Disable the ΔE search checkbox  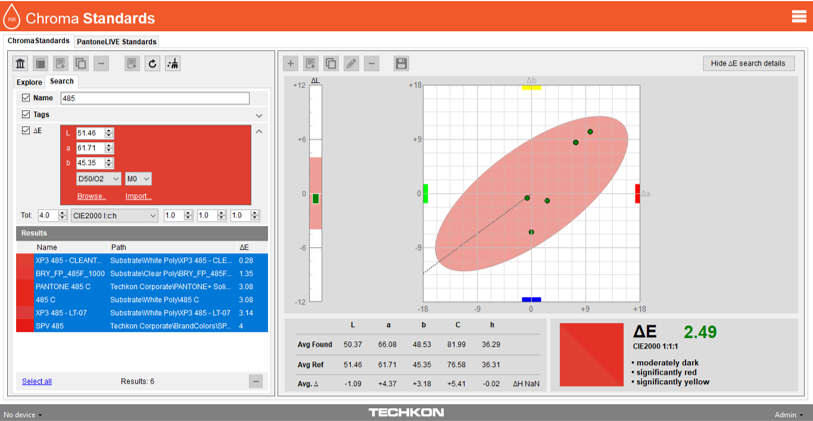pyautogui.click(x=26, y=131)
